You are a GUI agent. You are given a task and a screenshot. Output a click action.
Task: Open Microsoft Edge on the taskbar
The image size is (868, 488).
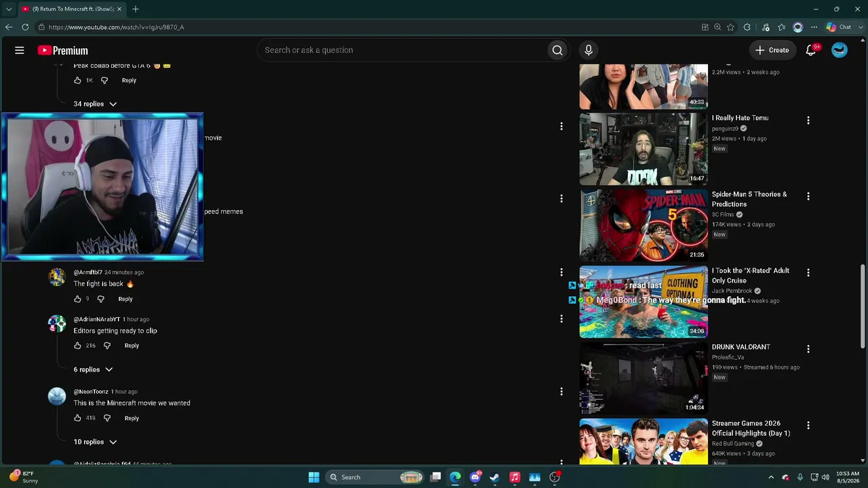point(455,477)
